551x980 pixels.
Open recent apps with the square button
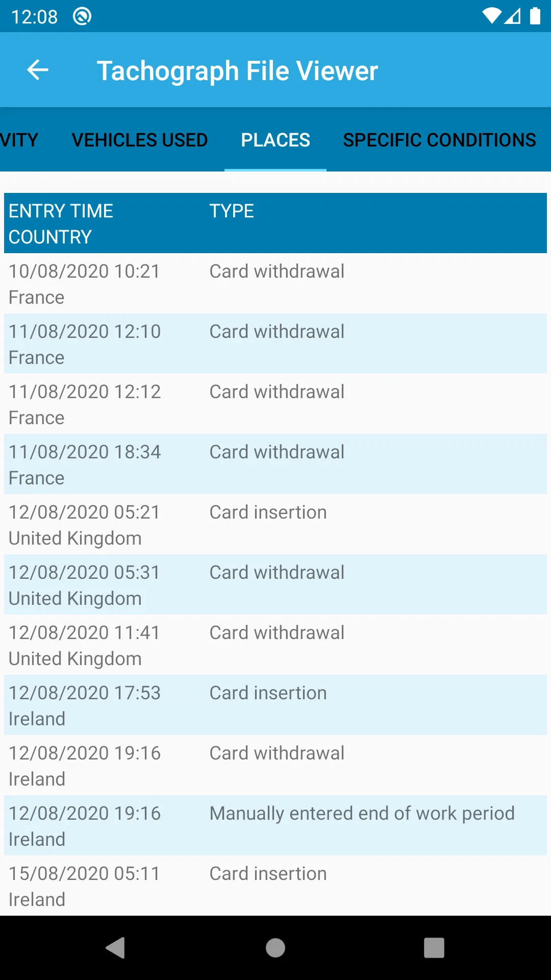tap(434, 948)
